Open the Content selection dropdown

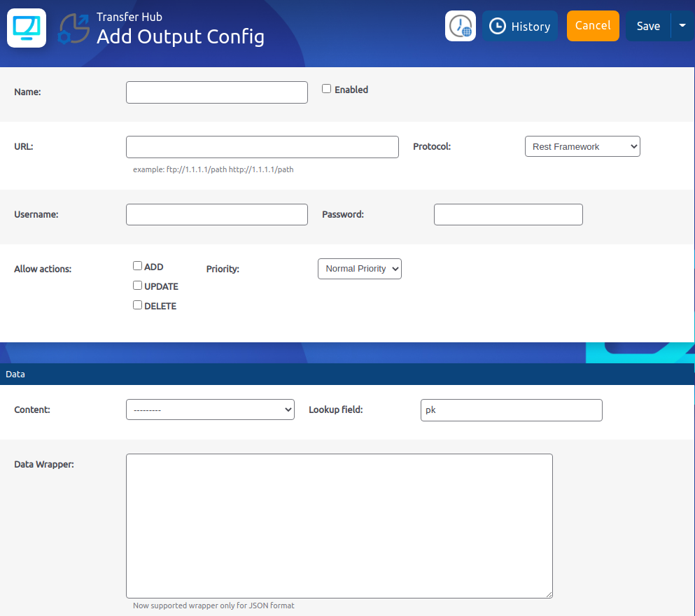(x=210, y=409)
